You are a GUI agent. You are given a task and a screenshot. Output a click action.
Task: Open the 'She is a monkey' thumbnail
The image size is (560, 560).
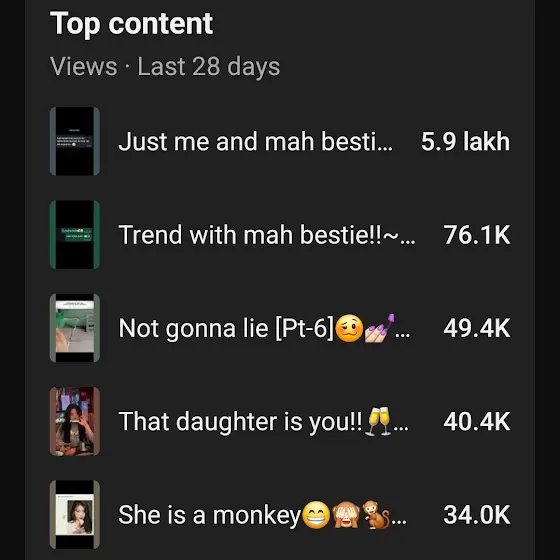click(x=75, y=515)
